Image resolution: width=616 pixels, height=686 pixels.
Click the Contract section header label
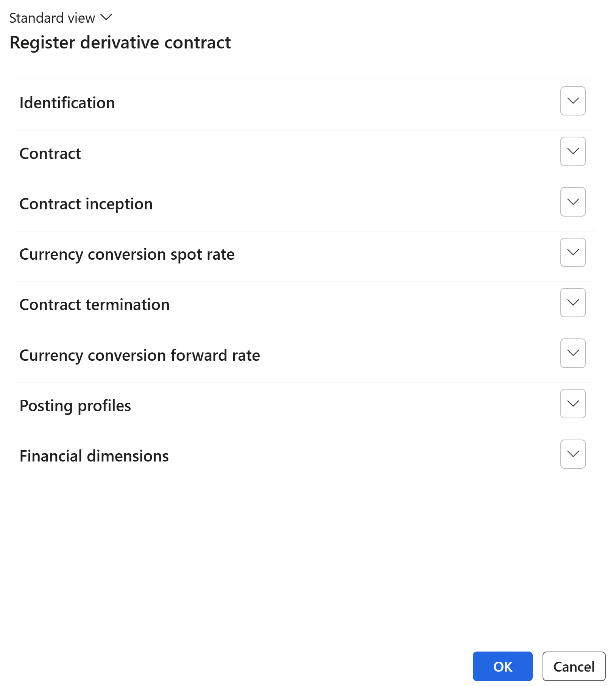pyautogui.click(x=50, y=154)
